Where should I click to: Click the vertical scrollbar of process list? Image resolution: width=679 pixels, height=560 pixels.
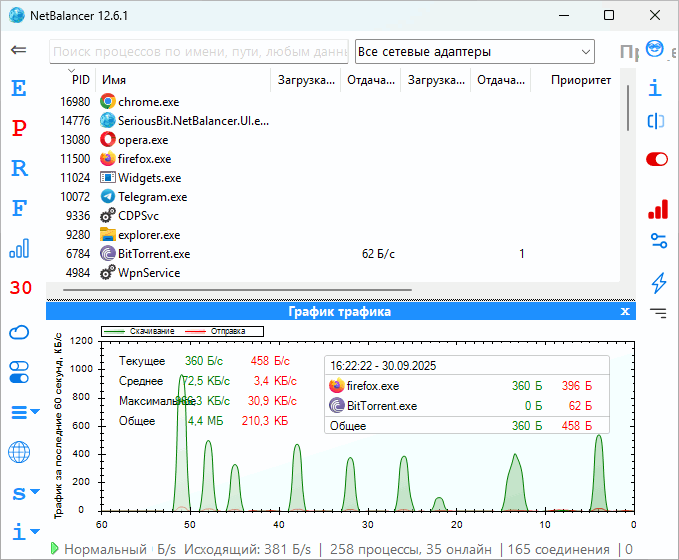[627, 108]
